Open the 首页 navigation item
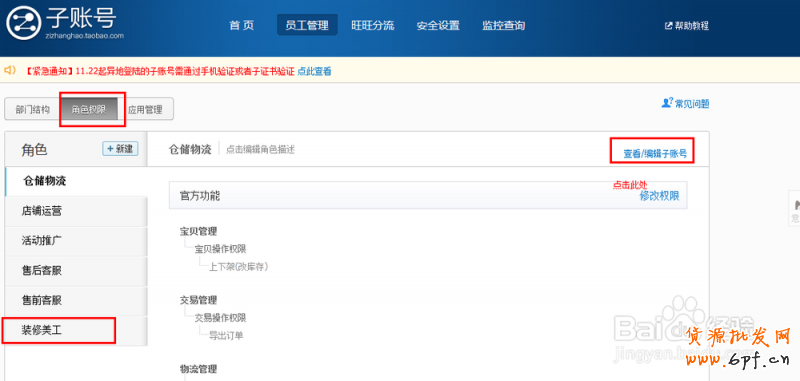The width and height of the screenshot is (800, 381). click(242, 25)
